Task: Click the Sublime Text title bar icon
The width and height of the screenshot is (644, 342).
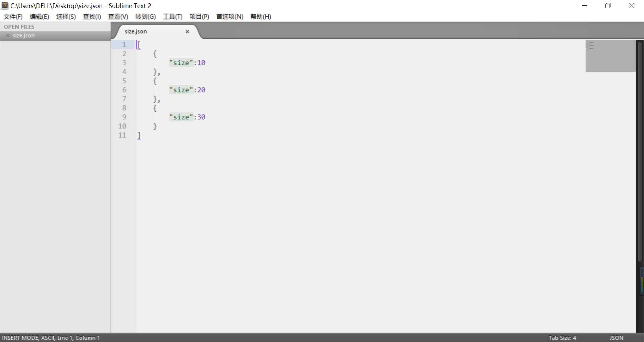Action: coord(5,5)
